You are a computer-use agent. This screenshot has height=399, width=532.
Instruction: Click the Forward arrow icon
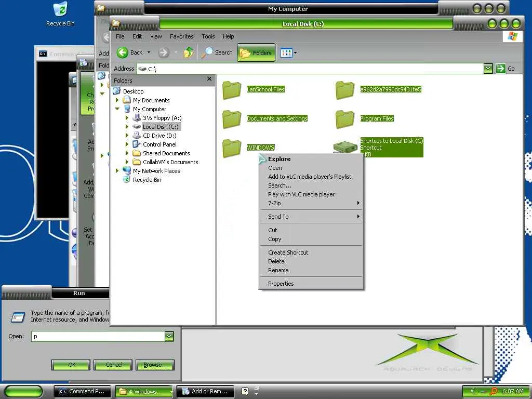[x=164, y=52]
